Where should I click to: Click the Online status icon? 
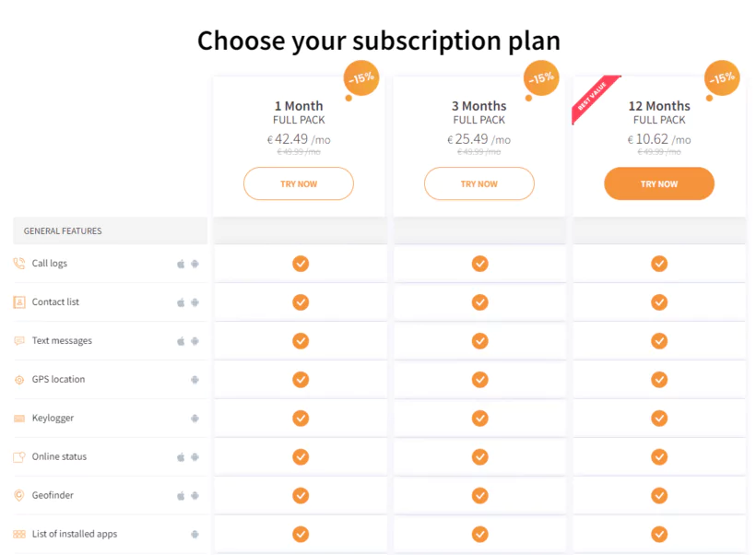click(x=19, y=457)
